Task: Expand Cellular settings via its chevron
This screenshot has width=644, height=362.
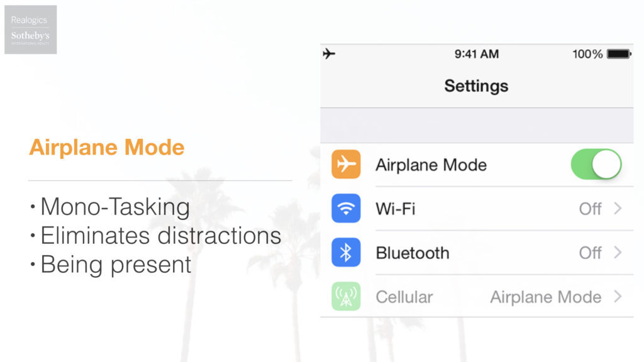Action: [x=618, y=297]
